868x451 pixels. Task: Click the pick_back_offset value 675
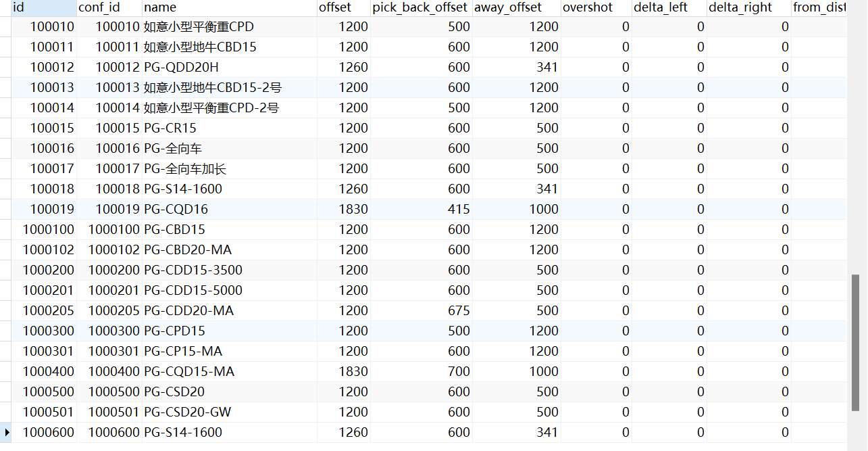422,310
